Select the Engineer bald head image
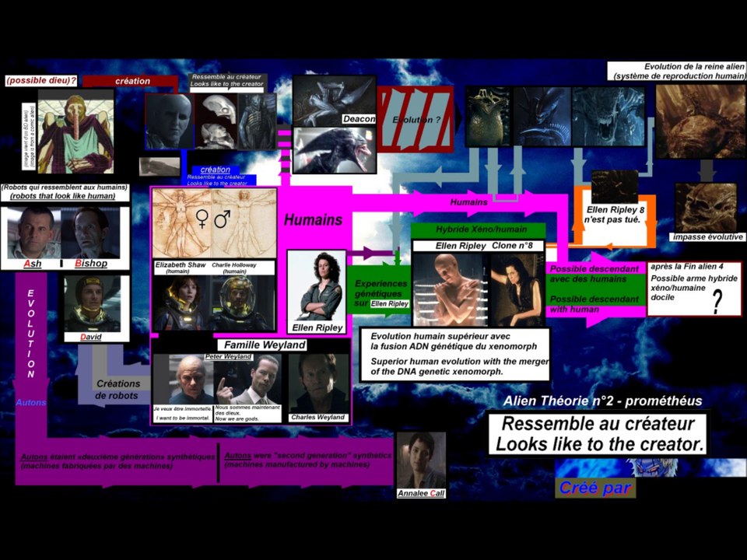Image resolution: width=747 pixels, height=560 pixels. (x=170, y=121)
